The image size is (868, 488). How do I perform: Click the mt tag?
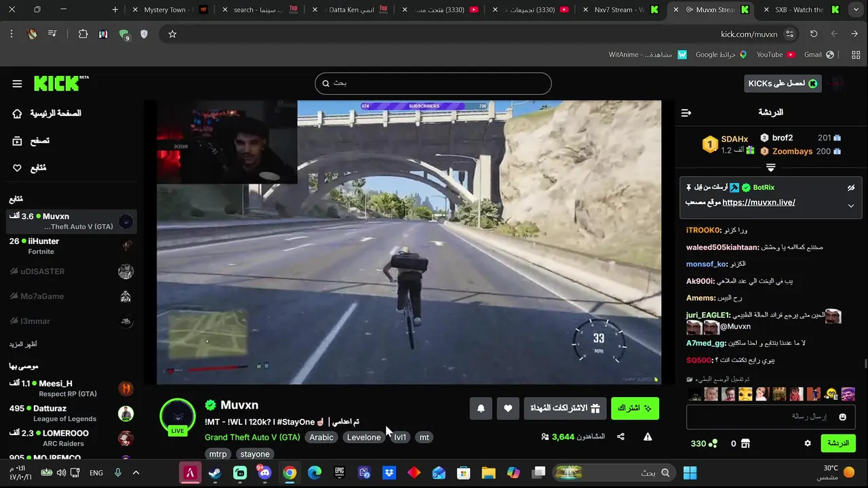pyautogui.click(x=425, y=437)
